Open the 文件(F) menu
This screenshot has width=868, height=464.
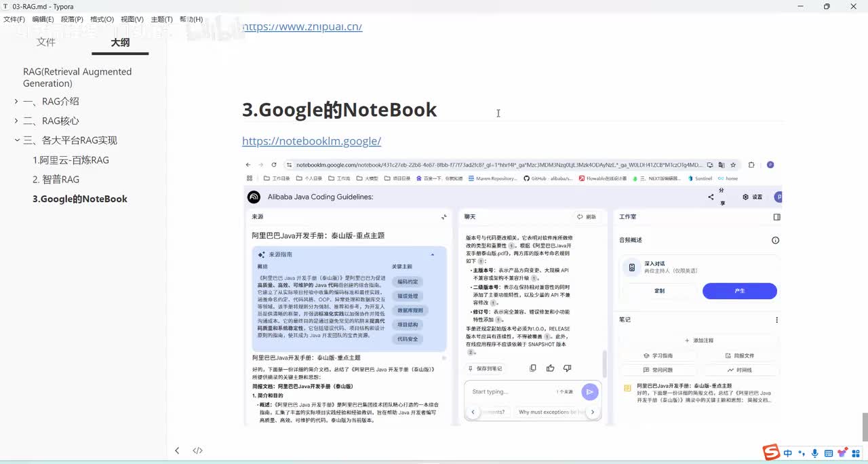[14, 20]
